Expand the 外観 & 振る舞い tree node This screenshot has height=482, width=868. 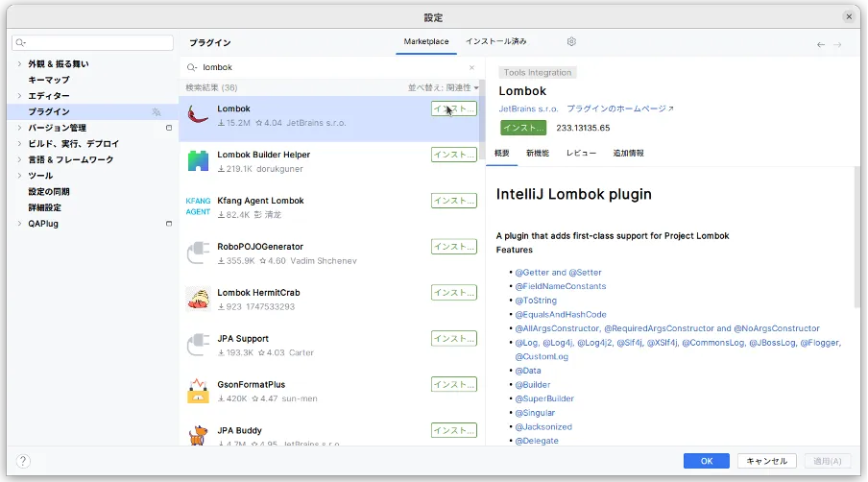point(19,63)
